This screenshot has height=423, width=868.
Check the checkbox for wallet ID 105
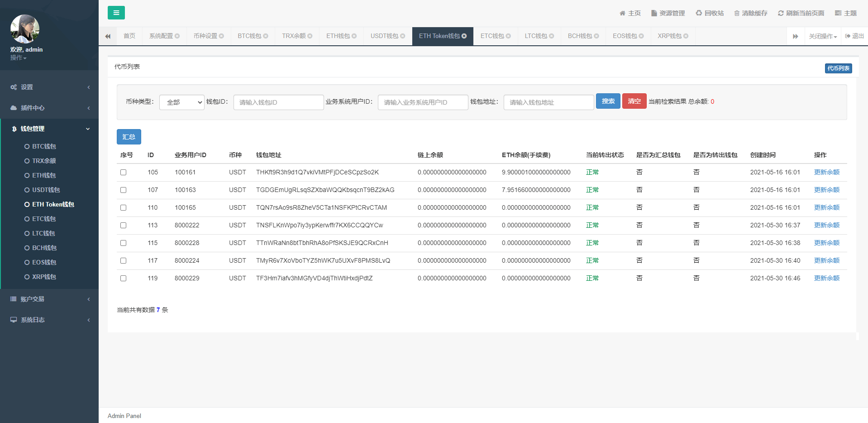pos(123,172)
